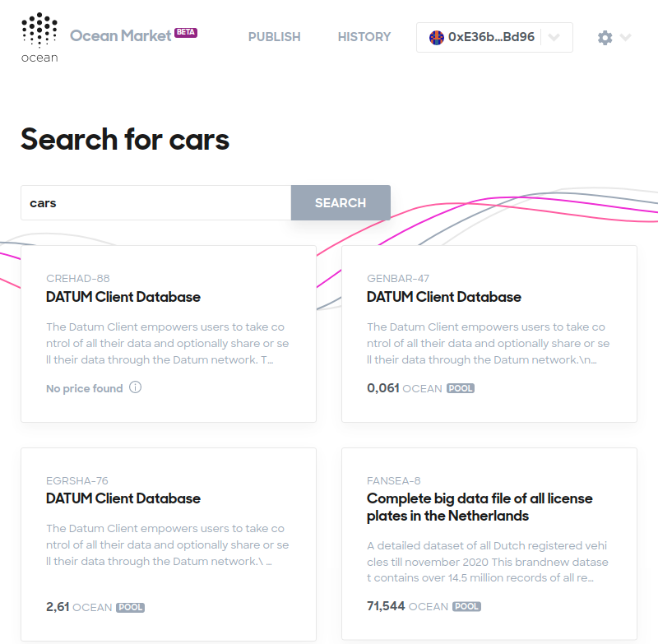Click the Ocean dotted logo
The width and height of the screenshot is (658, 644).
click(39, 30)
